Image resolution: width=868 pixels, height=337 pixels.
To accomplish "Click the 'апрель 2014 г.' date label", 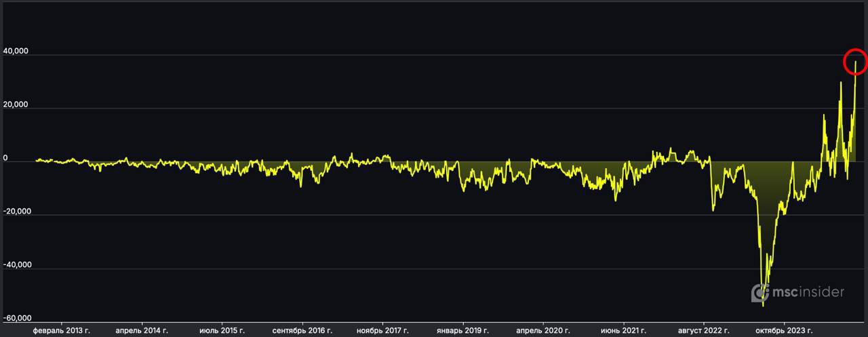I will [142, 331].
